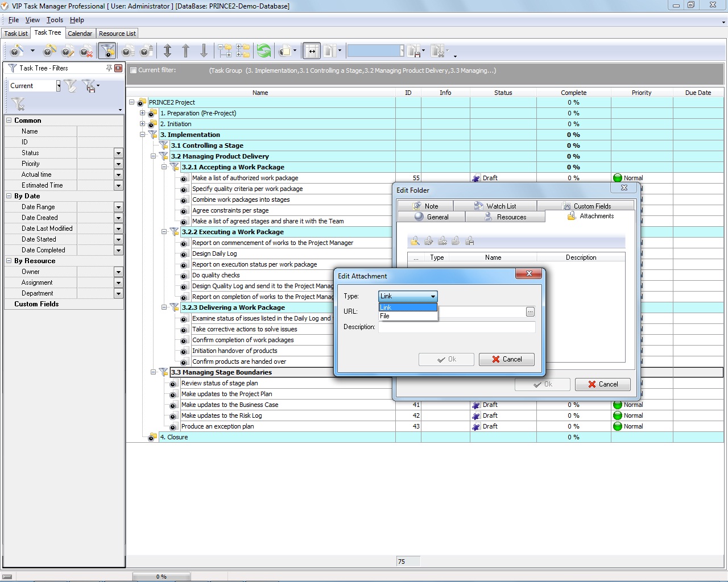Click the Delete Task toolbar icon
Image resolution: width=728 pixels, height=582 pixels.
point(86,52)
